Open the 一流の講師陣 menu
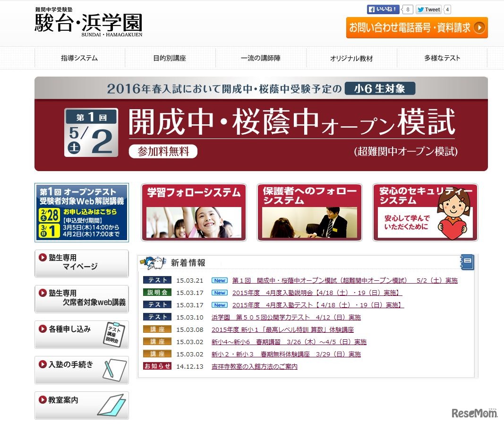Screen dimensions: 504x424 coord(261,58)
